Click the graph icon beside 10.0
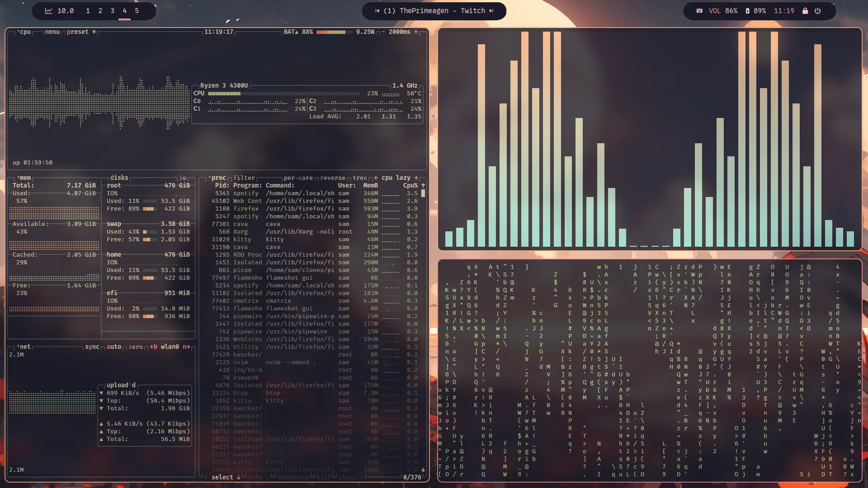 49,10
